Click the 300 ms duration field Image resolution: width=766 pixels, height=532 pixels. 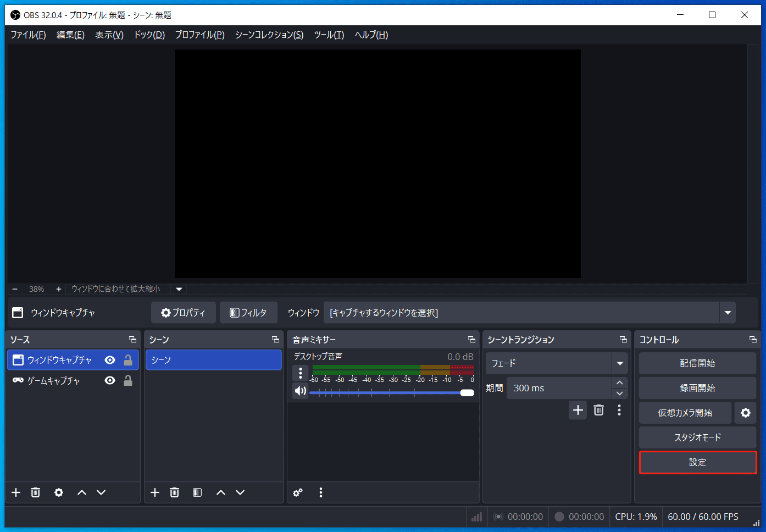pyautogui.click(x=559, y=388)
